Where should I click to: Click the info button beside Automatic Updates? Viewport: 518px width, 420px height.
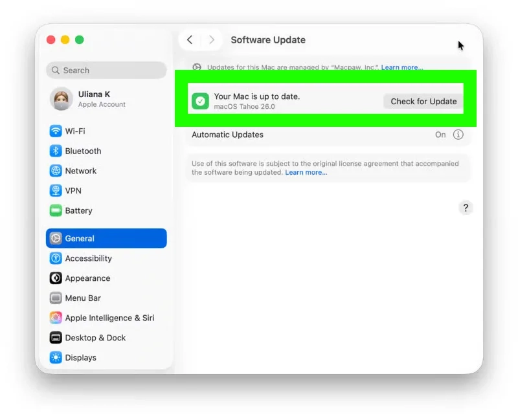click(x=458, y=135)
